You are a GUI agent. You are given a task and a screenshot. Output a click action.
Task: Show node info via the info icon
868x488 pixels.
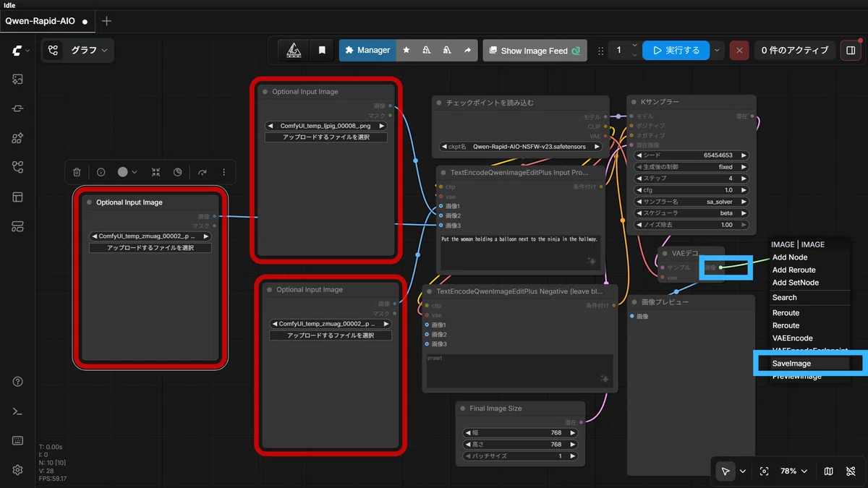tap(101, 172)
